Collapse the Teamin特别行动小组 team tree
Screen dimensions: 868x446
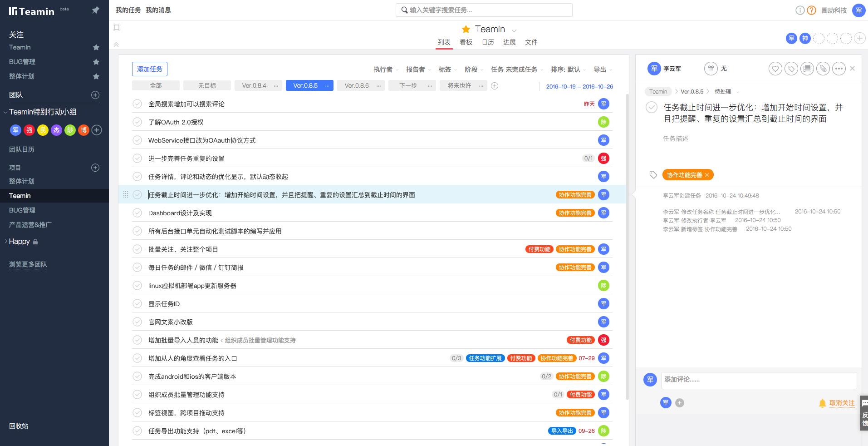[x=5, y=112]
